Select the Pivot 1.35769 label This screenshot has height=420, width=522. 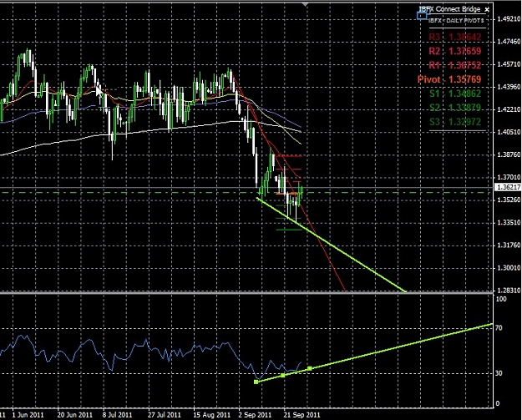point(449,79)
